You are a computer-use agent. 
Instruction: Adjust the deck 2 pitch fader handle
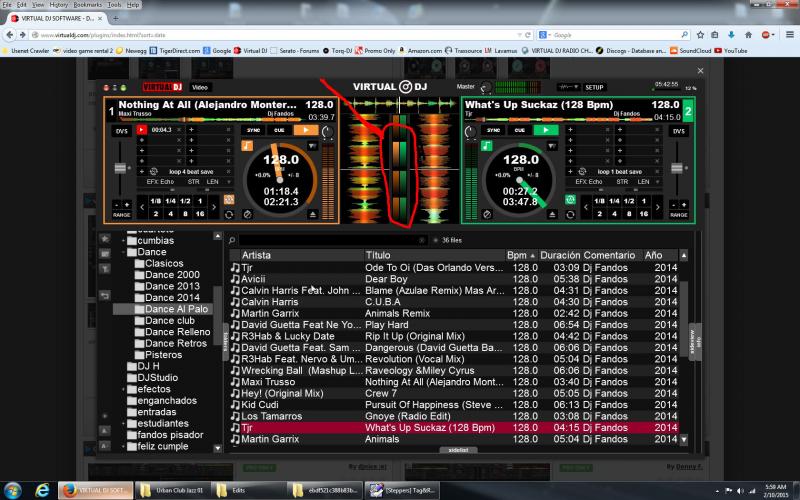[x=677, y=168]
